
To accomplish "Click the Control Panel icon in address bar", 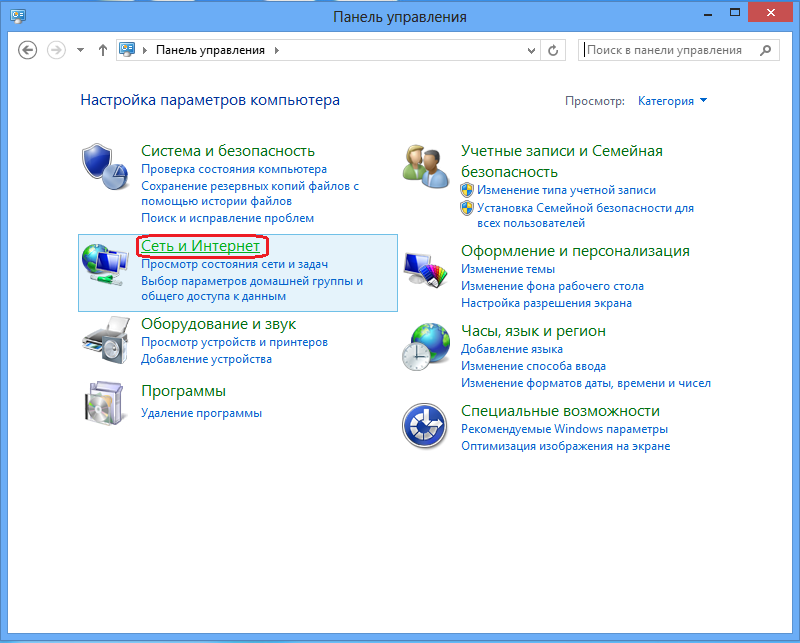I will tap(127, 50).
